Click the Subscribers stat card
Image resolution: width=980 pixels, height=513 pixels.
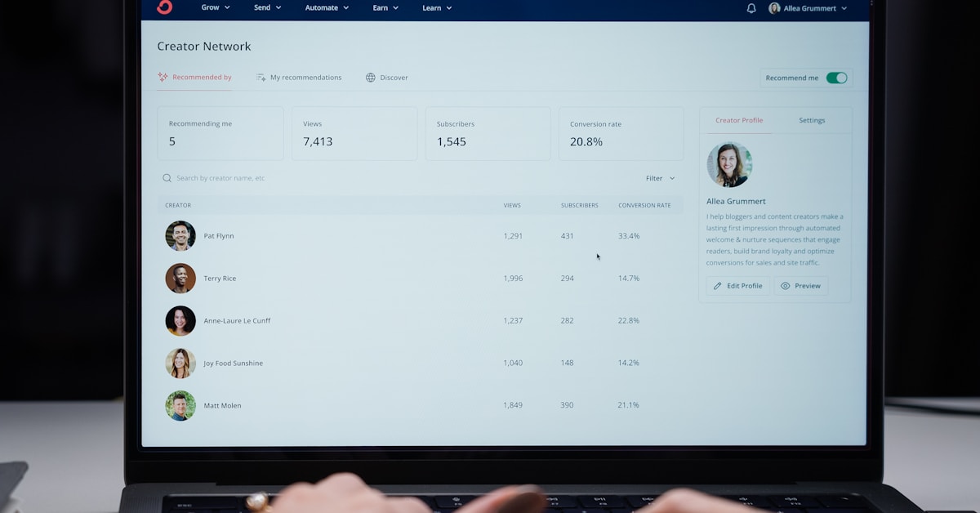(488, 133)
